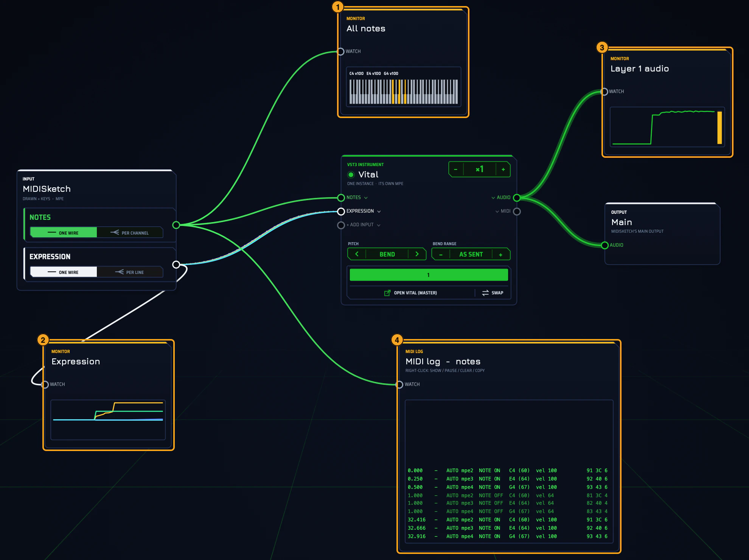Click the MIDISketch Expression output port
This screenshot has width=749, height=560.
coord(176,264)
